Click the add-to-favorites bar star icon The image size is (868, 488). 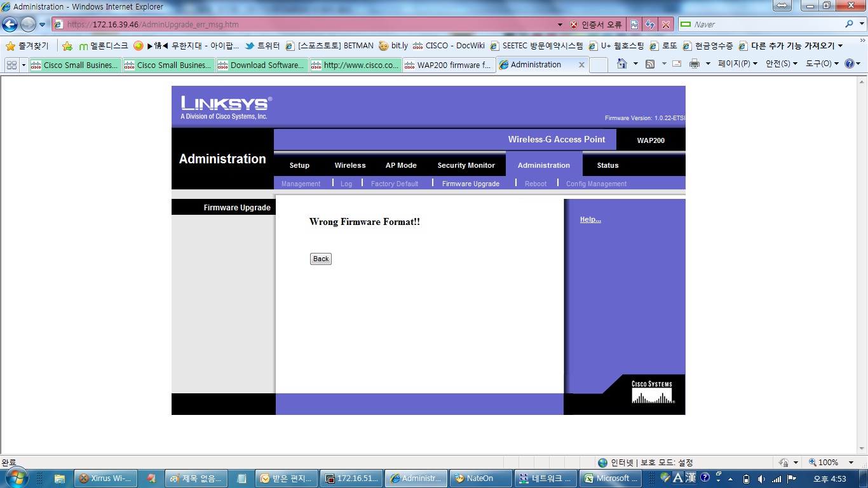(x=67, y=46)
